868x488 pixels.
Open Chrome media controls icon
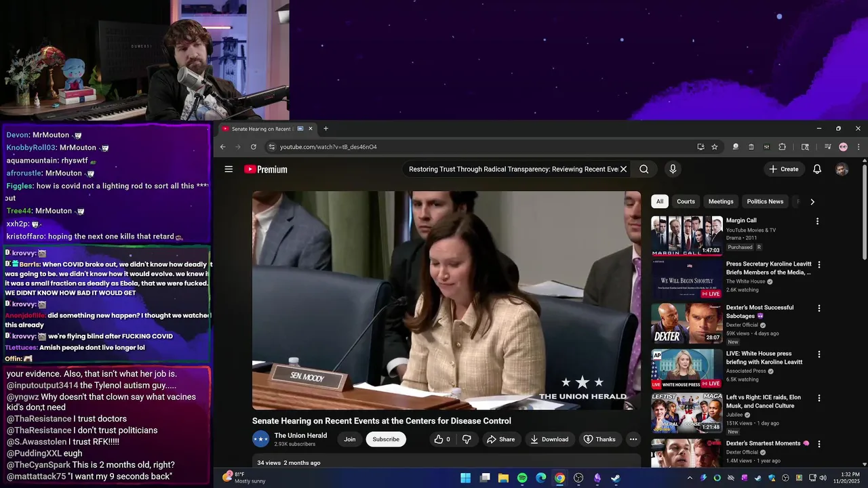827,147
